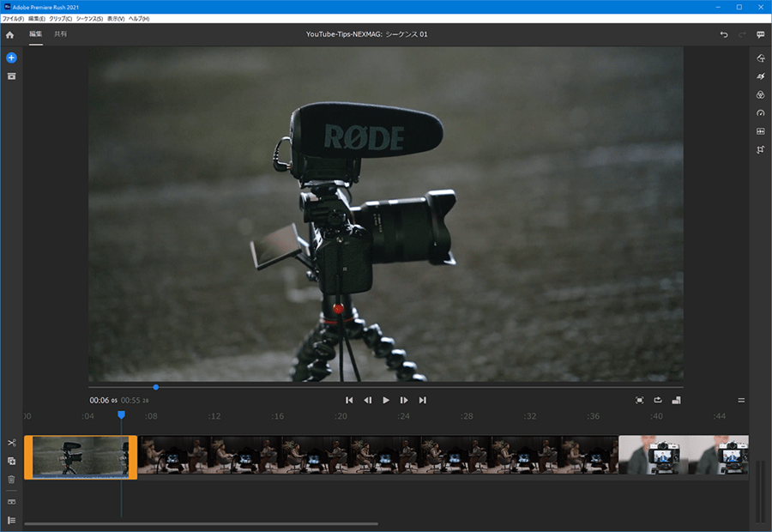Toggle track controls list icon
The image size is (772, 532).
[11, 520]
